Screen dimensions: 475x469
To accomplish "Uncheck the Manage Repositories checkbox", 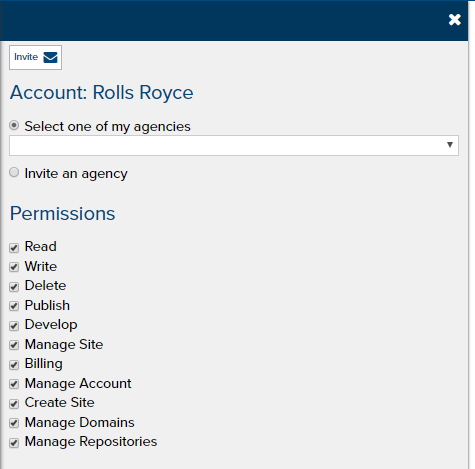I will pos(14,443).
